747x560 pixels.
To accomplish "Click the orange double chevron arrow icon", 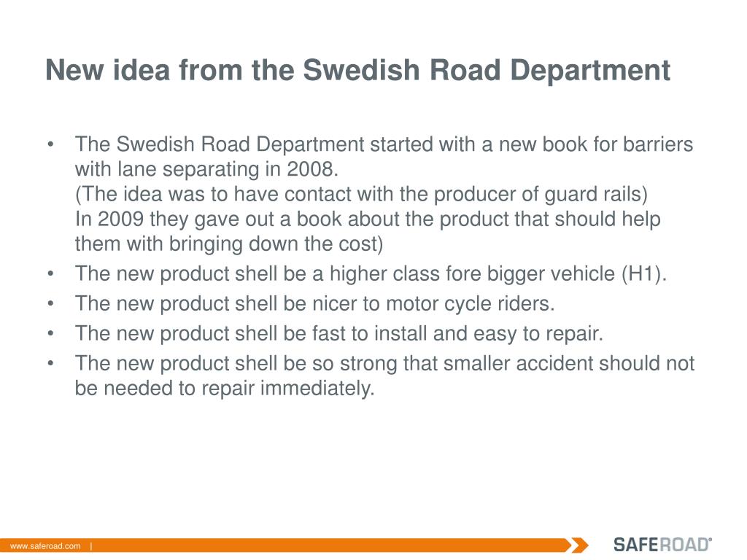I will click(580, 545).
